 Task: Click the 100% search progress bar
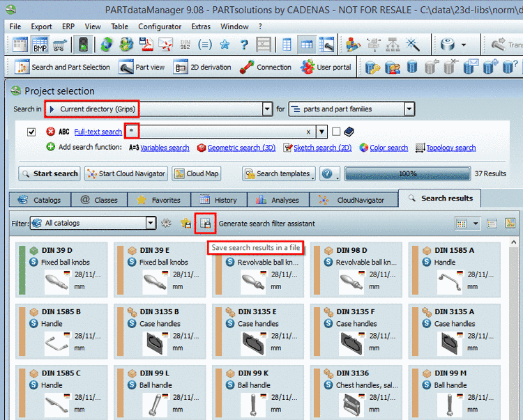pyautogui.click(x=408, y=173)
